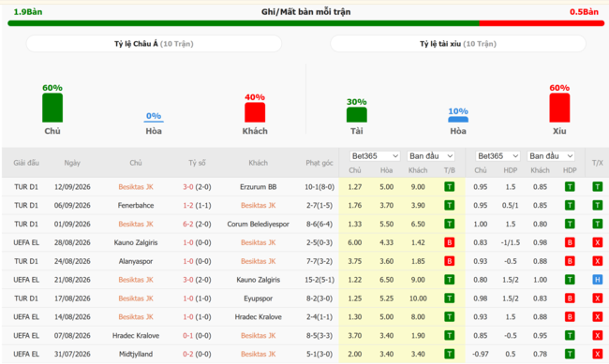Click the HDP red B icon in 28/08/2026 row

point(570,242)
